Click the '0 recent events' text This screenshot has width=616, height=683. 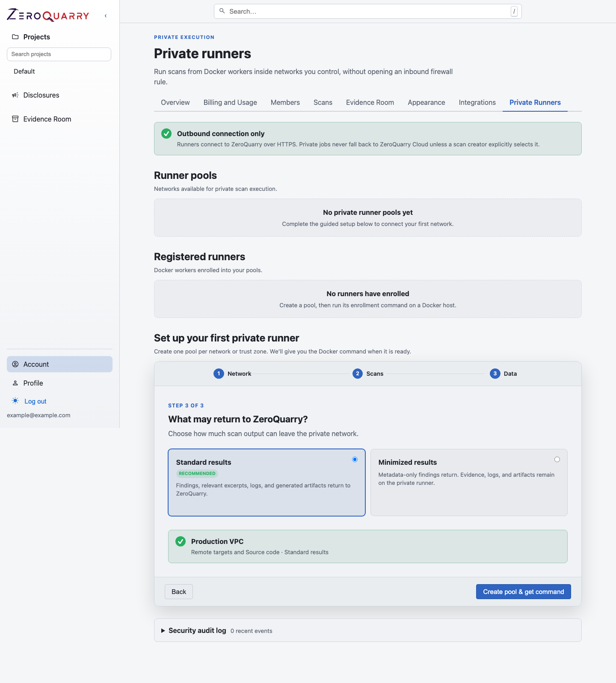click(x=252, y=631)
